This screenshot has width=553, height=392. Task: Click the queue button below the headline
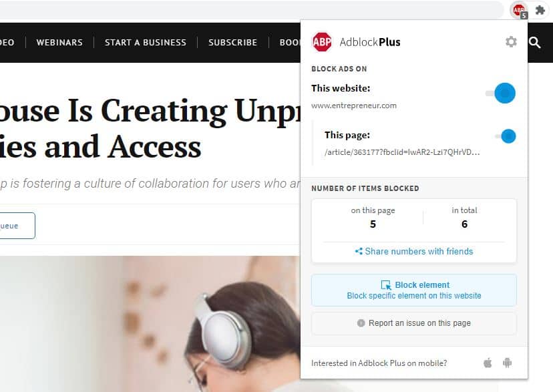(x=17, y=226)
